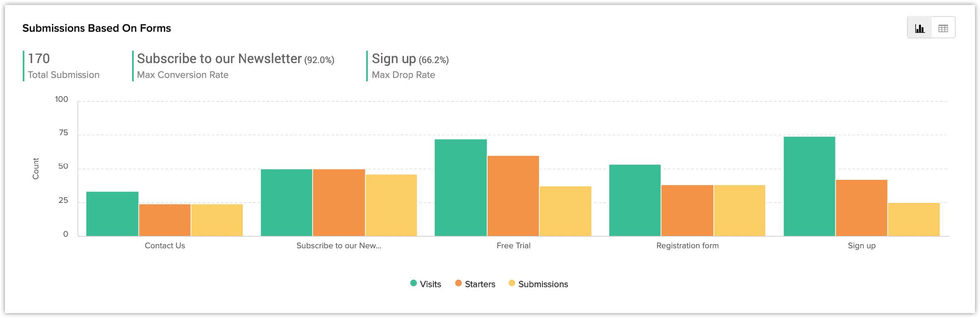Screen dimensions: 980x318
Task: Click Contact Us orange Starters bar
Action: pyautogui.click(x=165, y=220)
